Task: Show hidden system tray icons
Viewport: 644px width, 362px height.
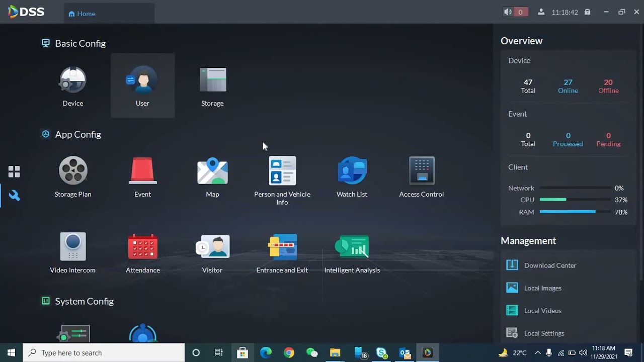Action: point(537,353)
